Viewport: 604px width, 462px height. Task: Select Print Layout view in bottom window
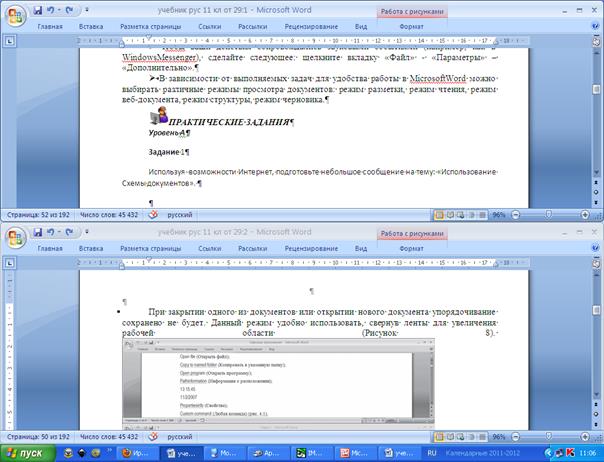pos(439,437)
